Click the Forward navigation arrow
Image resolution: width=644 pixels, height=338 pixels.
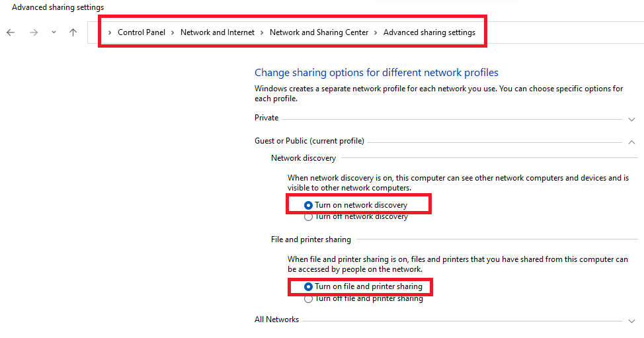[34, 32]
